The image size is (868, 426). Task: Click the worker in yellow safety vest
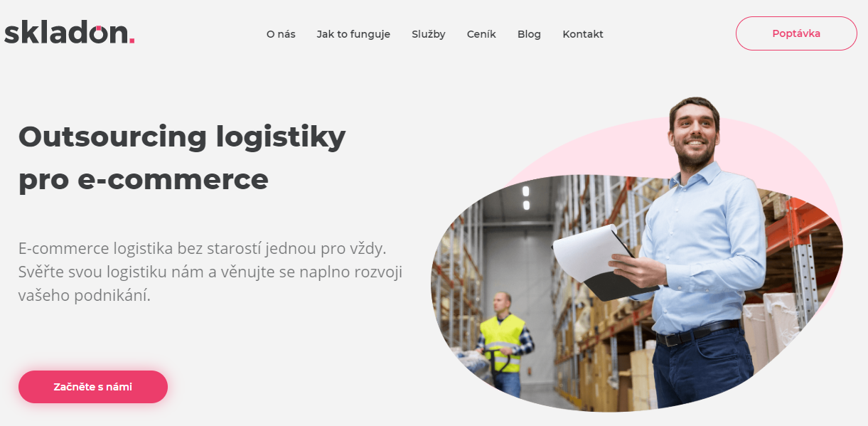point(503,343)
